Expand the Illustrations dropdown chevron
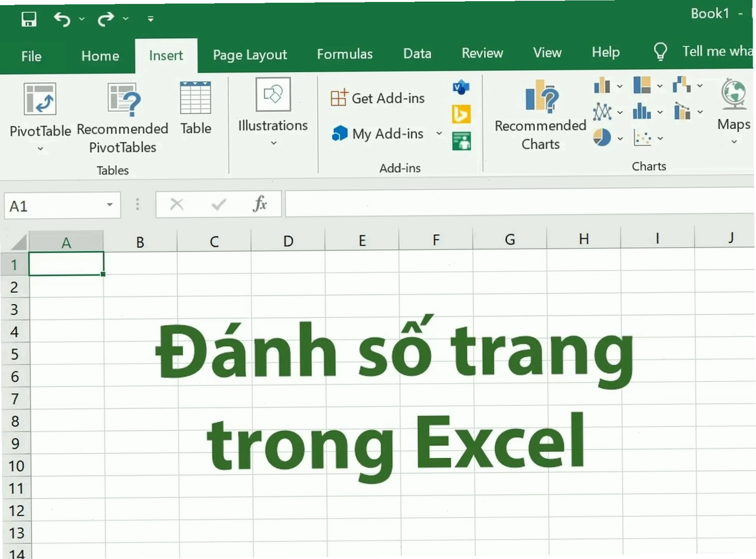This screenshot has height=559, width=756. 273,143
